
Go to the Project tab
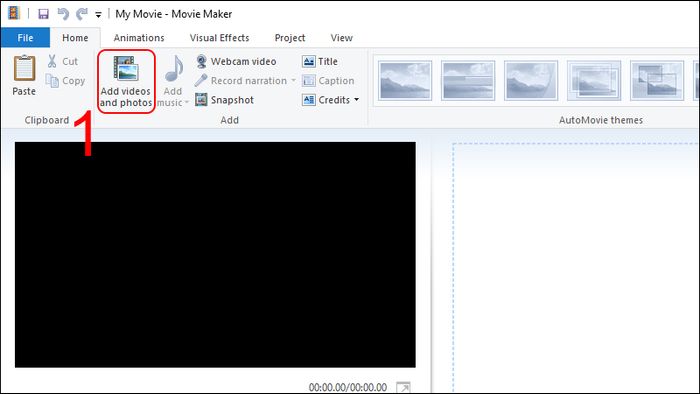(290, 38)
